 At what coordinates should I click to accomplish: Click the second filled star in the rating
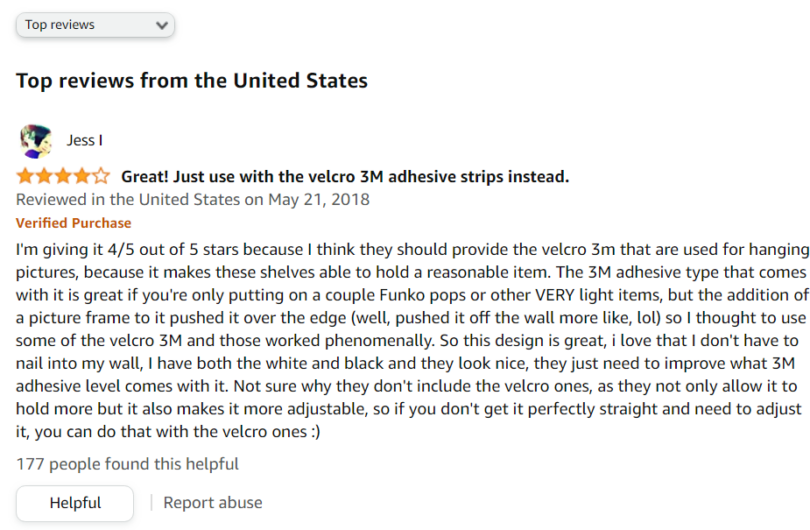[x=44, y=177]
